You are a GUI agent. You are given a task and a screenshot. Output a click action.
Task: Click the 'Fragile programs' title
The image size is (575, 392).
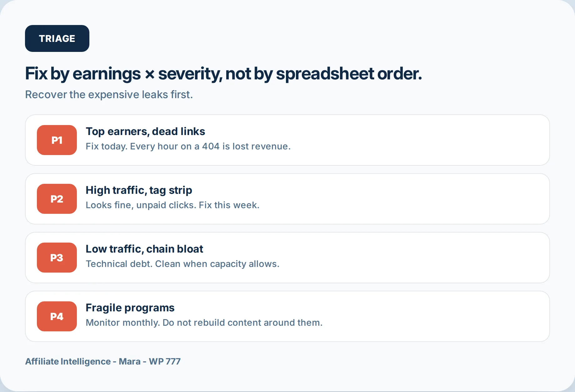(130, 308)
